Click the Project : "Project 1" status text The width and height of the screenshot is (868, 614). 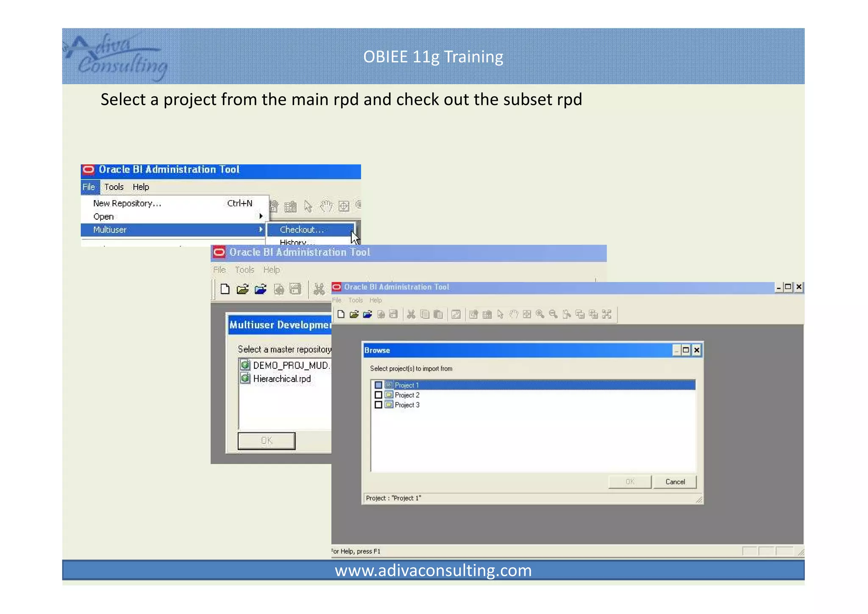click(393, 498)
